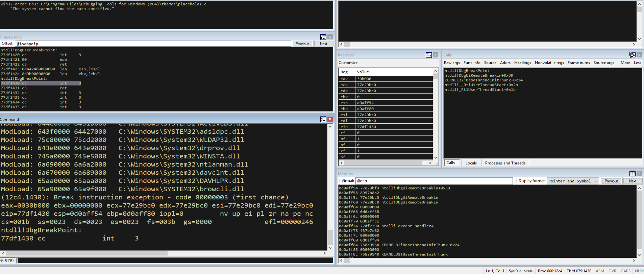Click Command window scroll-down arrow
Screen dimensions: 644x274
coord(330,248)
